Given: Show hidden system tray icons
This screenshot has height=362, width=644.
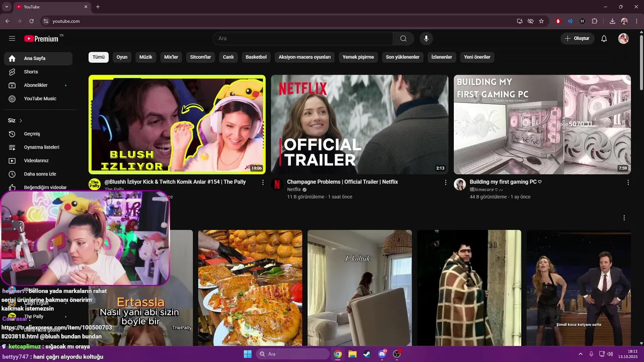Looking at the screenshot, I should coord(580,354).
